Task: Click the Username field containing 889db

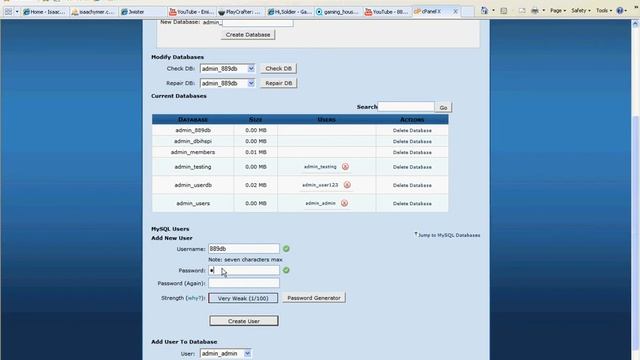Action: click(x=244, y=249)
